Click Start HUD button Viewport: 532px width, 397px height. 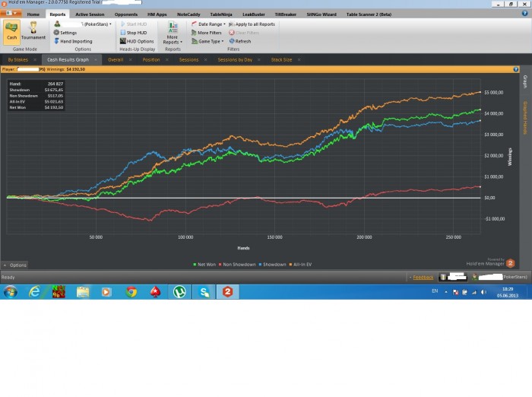pos(134,24)
